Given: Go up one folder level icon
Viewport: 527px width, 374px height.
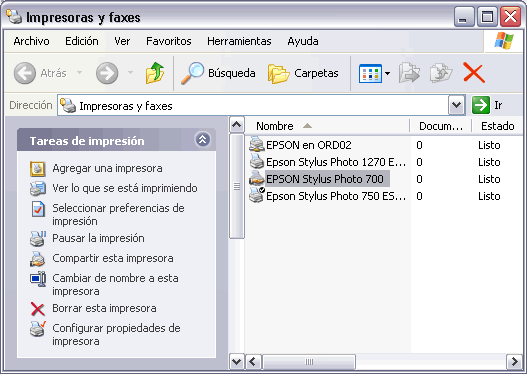Looking at the screenshot, I should [155, 73].
